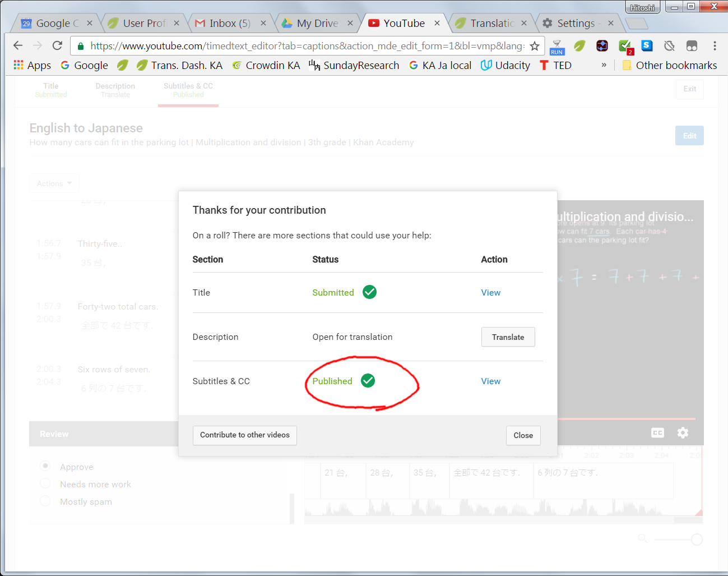Open the Other bookmarks folder
Screen dimensions: 728x576
tap(670, 66)
